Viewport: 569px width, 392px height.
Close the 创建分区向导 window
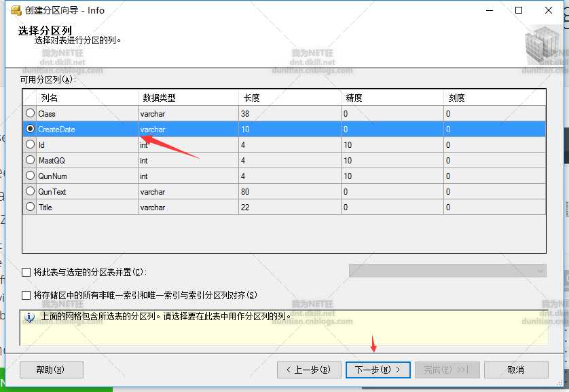pos(549,10)
